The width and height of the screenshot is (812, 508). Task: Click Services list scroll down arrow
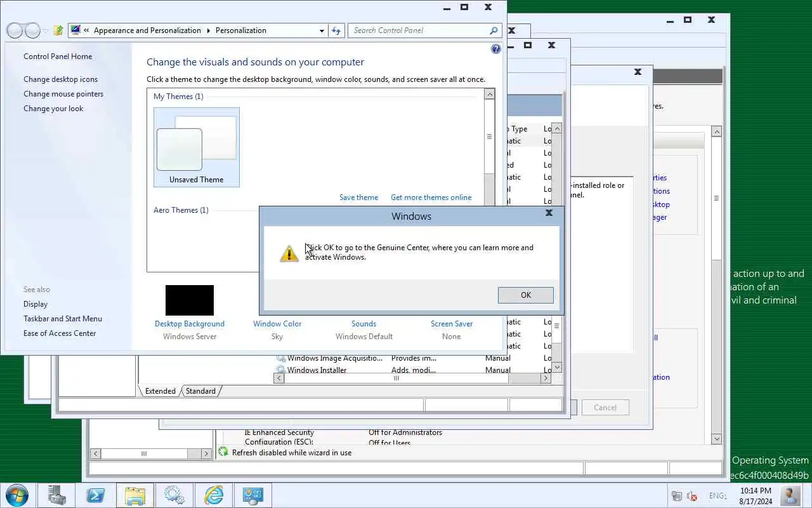pos(557,367)
